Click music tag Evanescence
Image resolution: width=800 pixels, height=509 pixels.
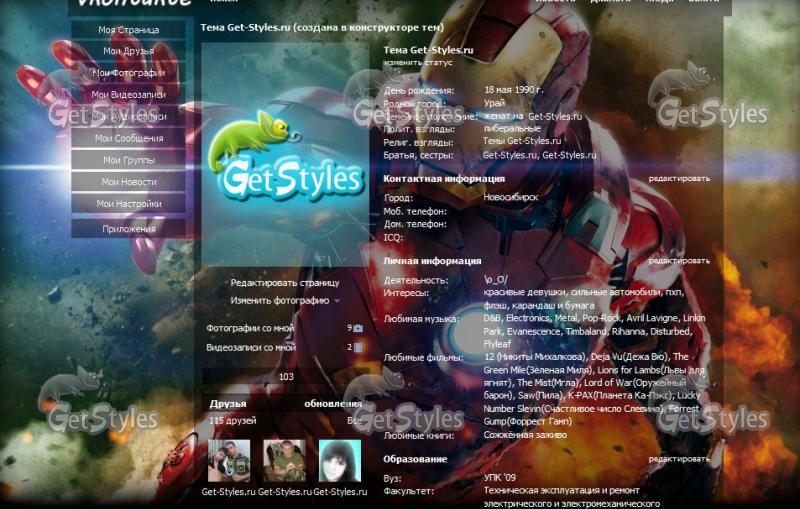point(533,332)
